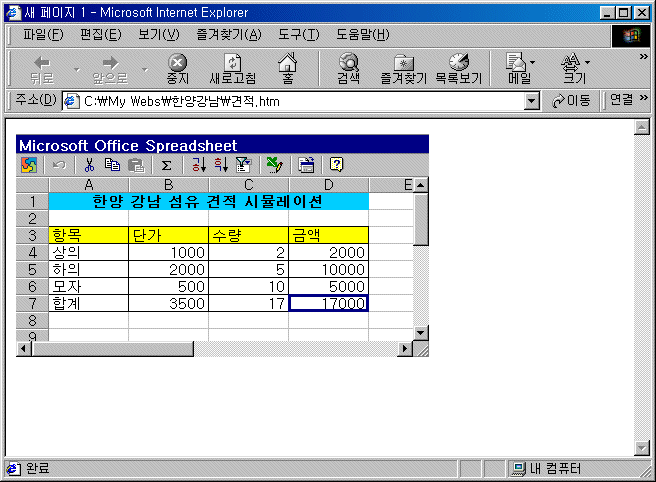Viewport: 656px width, 482px height.
Task: Click the Office logo icon in spreadsheet toolbar
Action: [x=29, y=165]
